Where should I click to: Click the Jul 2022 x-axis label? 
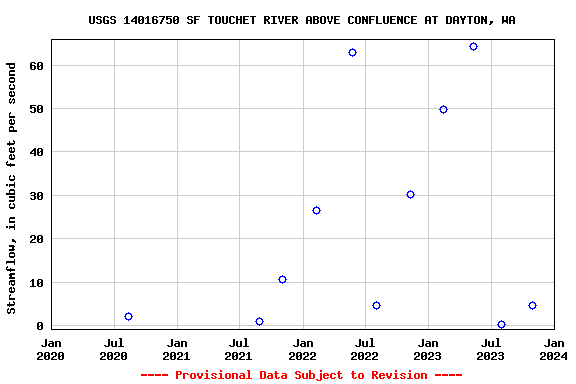pos(365,349)
